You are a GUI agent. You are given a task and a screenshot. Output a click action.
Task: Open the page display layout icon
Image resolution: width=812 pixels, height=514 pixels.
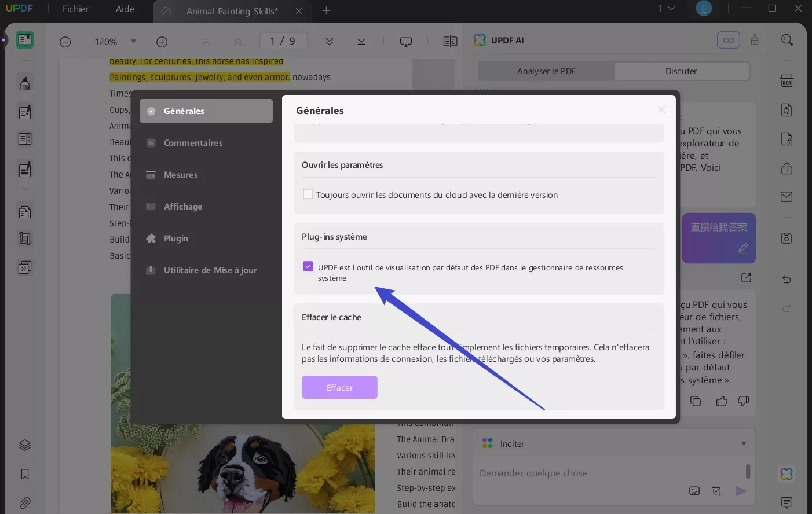pos(450,41)
